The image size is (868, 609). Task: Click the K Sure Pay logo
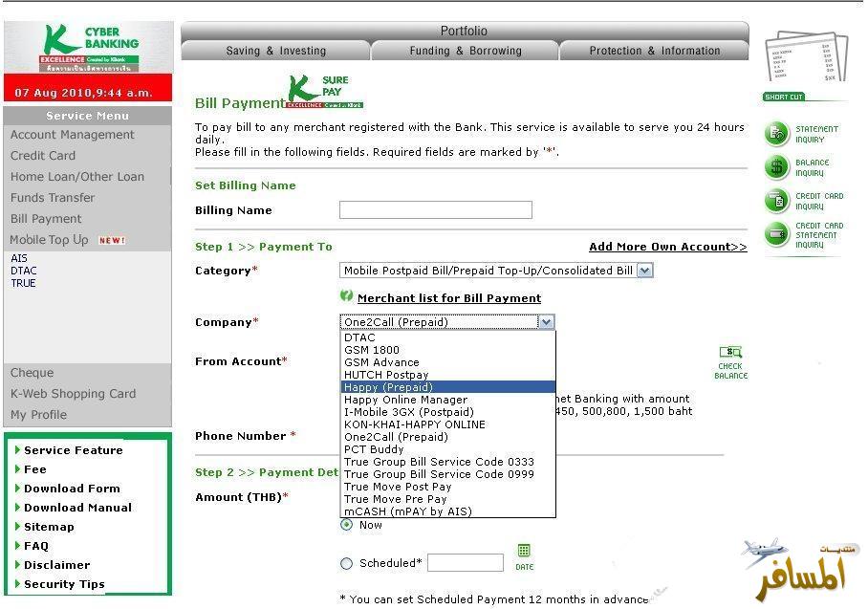pos(324,92)
